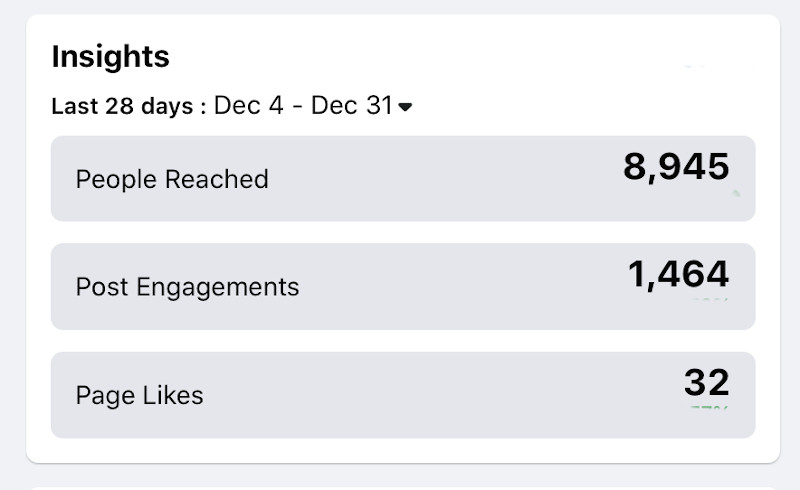The width and height of the screenshot is (800, 490).
Task: Open the date range dropdown arrow
Action: coord(405,107)
